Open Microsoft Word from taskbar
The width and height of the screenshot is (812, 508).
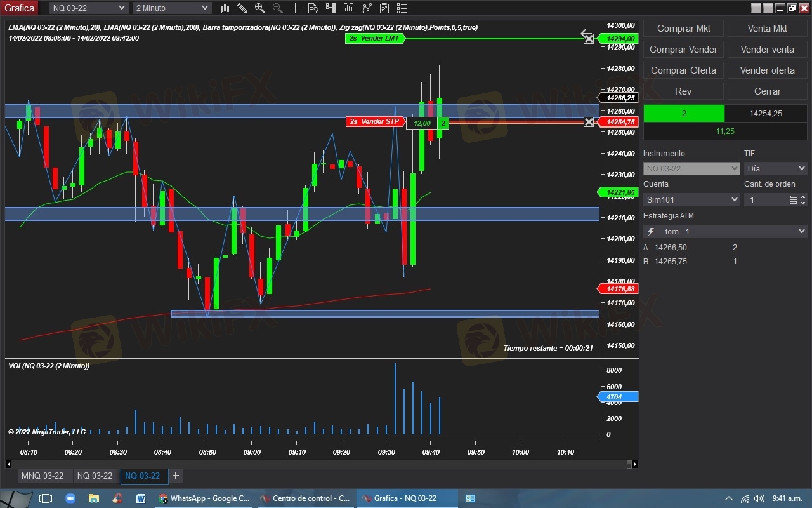[140, 498]
